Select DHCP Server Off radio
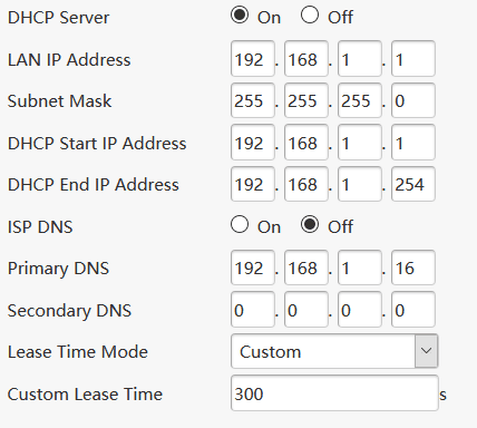The width and height of the screenshot is (477, 428). [x=310, y=15]
